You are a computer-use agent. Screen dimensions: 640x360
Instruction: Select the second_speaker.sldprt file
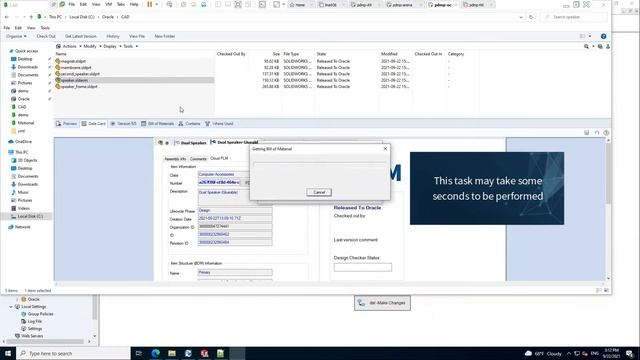pos(80,74)
